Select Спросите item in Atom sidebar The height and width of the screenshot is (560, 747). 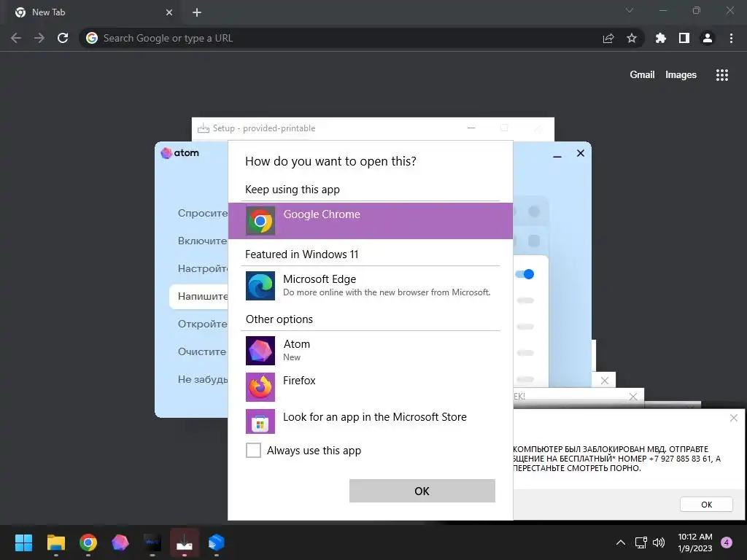[203, 213]
